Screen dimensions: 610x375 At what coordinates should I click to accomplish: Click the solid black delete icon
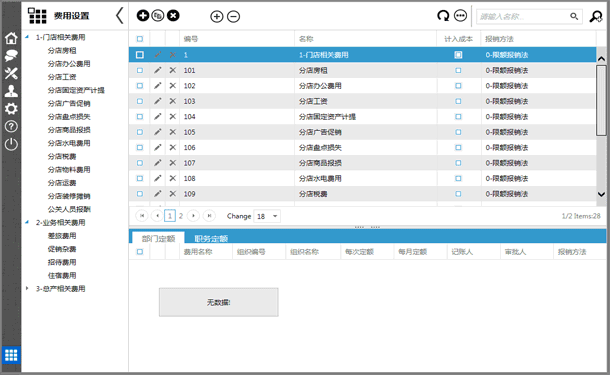click(173, 16)
